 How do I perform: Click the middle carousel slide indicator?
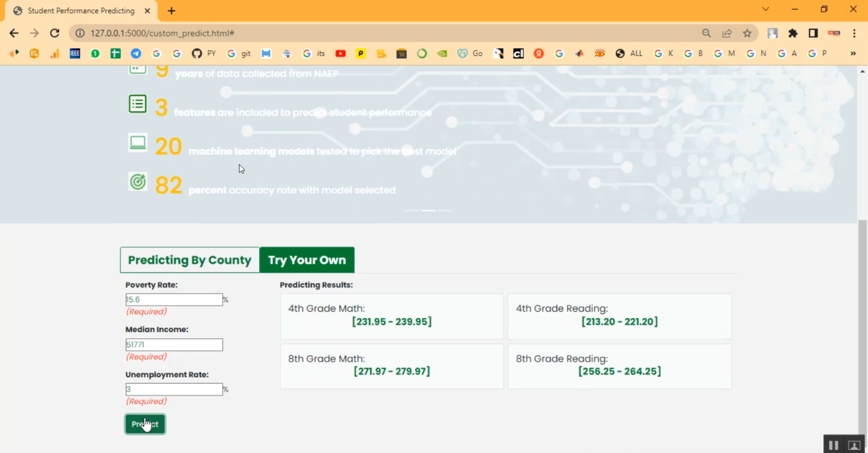428,210
